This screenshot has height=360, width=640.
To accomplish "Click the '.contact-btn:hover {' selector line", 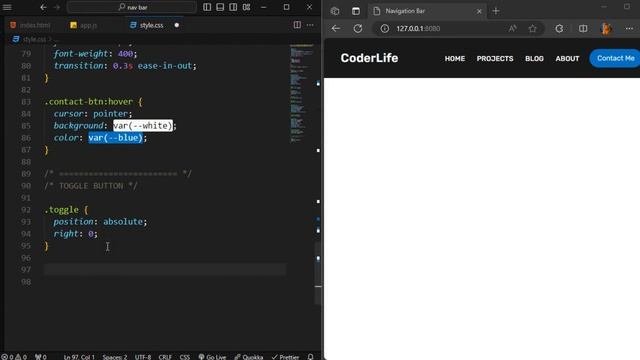I will [93, 102].
